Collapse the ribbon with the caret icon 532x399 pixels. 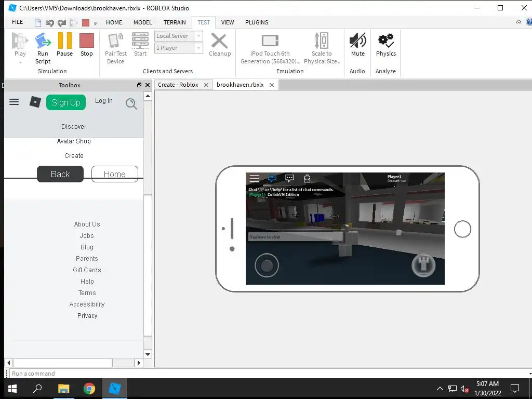(518, 22)
